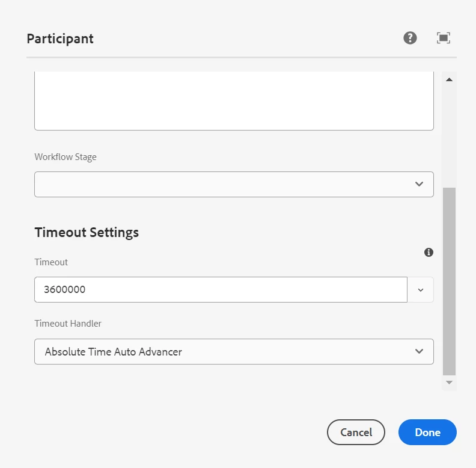
Task: Click the vertical scrollbar thumb
Action: point(449,280)
